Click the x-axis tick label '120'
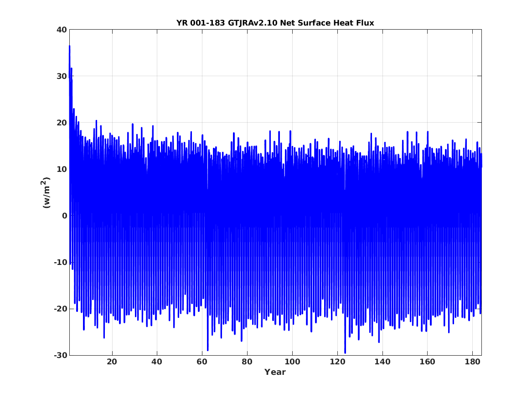This screenshot has height=399, width=532. click(x=337, y=362)
